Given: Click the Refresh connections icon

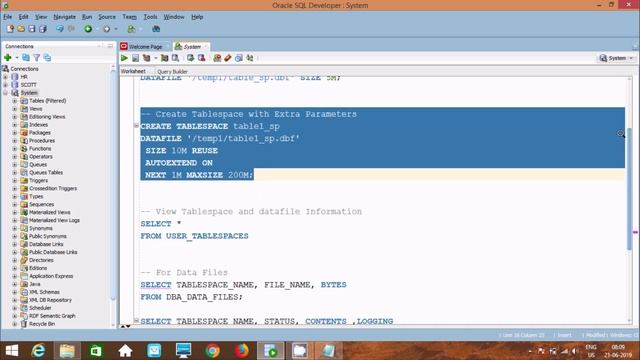Looking at the screenshot, I should 26,58.
